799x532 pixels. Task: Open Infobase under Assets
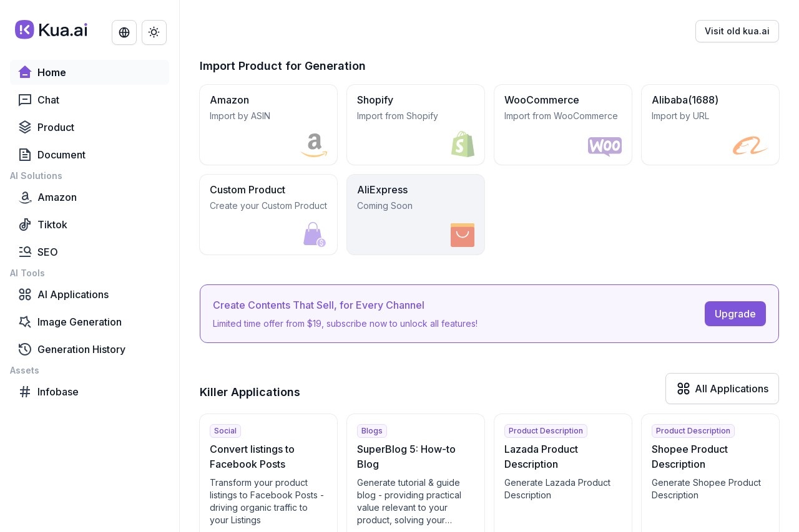pos(89,392)
